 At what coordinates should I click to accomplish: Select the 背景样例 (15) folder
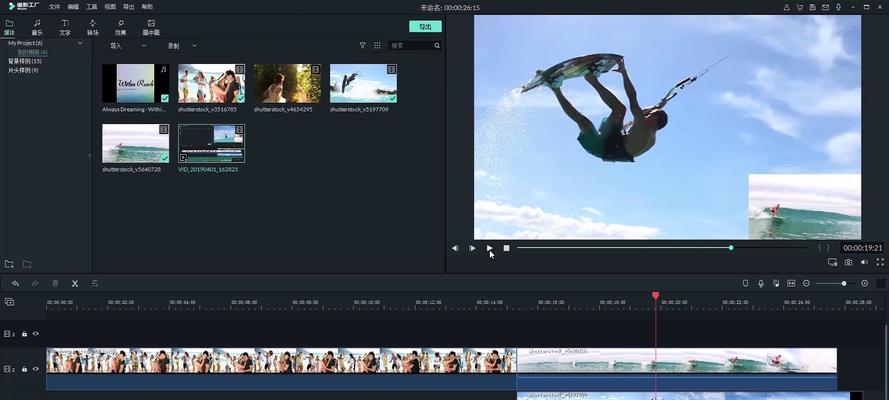click(x=24, y=61)
